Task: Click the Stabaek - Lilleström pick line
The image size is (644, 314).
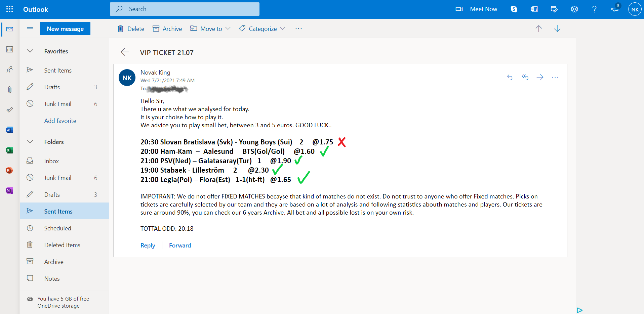Action: point(205,170)
